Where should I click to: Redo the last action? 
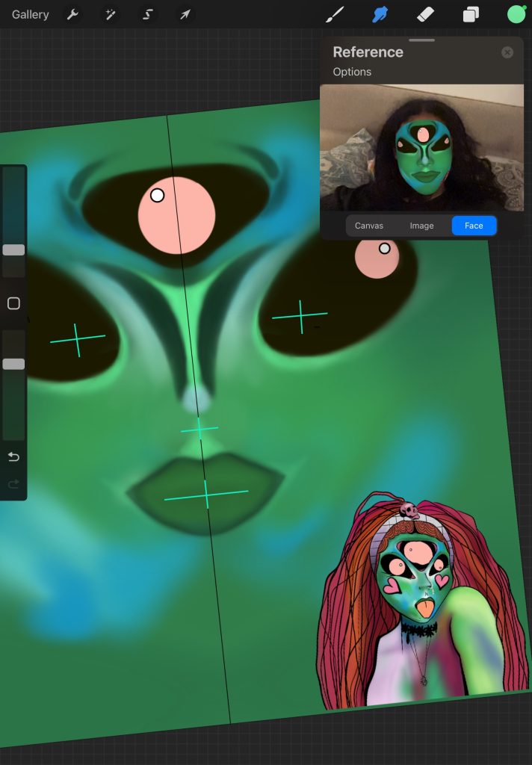click(13, 483)
